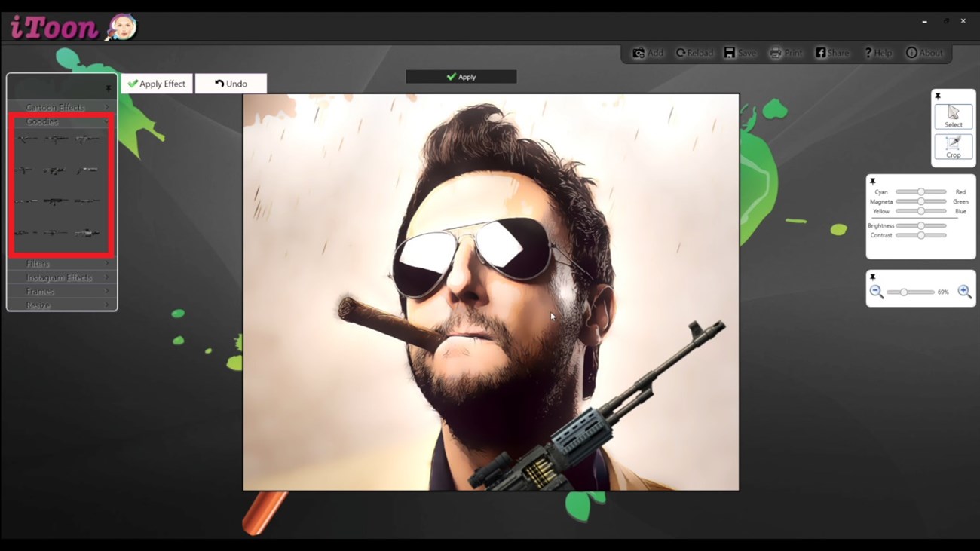Add a photo with the camera icon
The image size is (980, 551).
pyautogui.click(x=648, y=53)
